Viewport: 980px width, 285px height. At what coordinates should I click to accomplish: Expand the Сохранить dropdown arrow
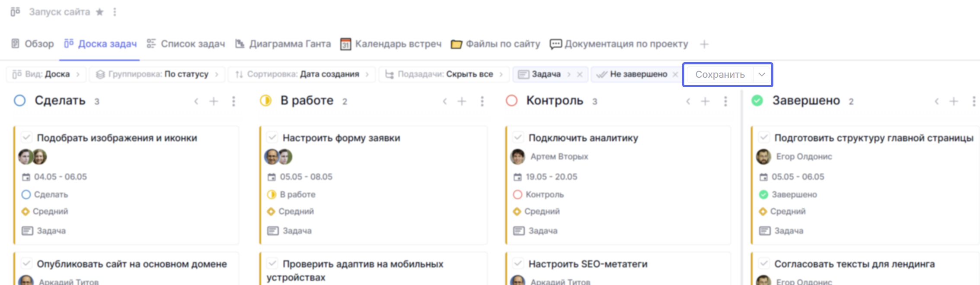(x=762, y=74)
